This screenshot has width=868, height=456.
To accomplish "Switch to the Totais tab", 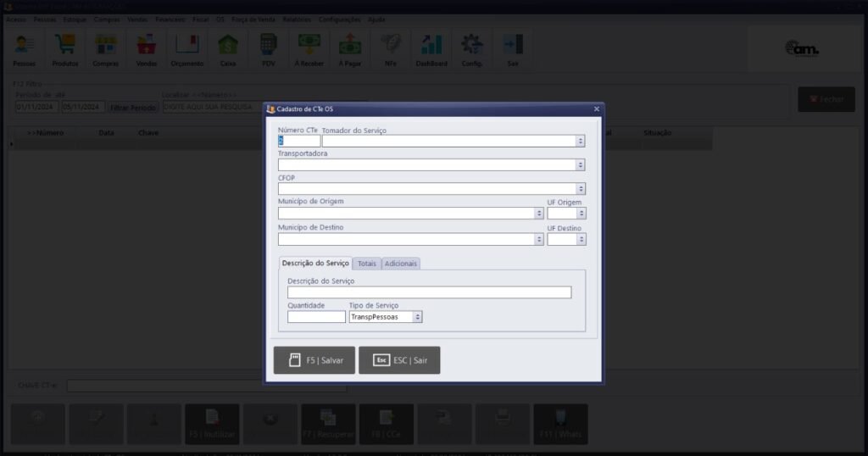I will tap(367, 264).
